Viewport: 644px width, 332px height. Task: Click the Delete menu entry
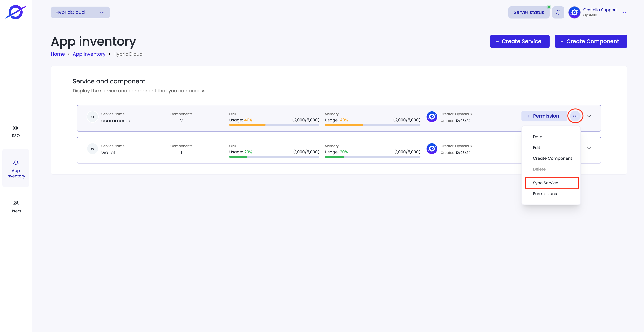[x=539, y=169]
